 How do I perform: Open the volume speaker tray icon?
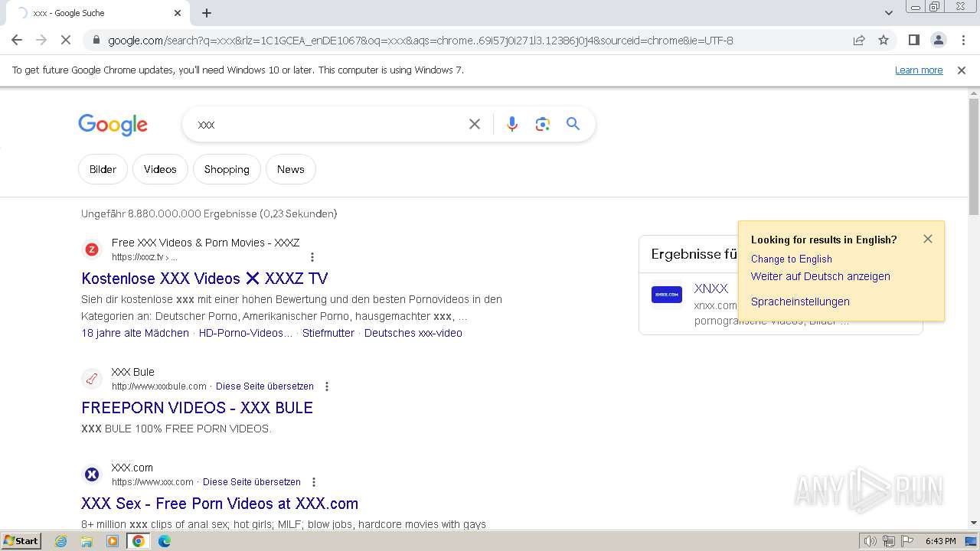tap(871, 541)
